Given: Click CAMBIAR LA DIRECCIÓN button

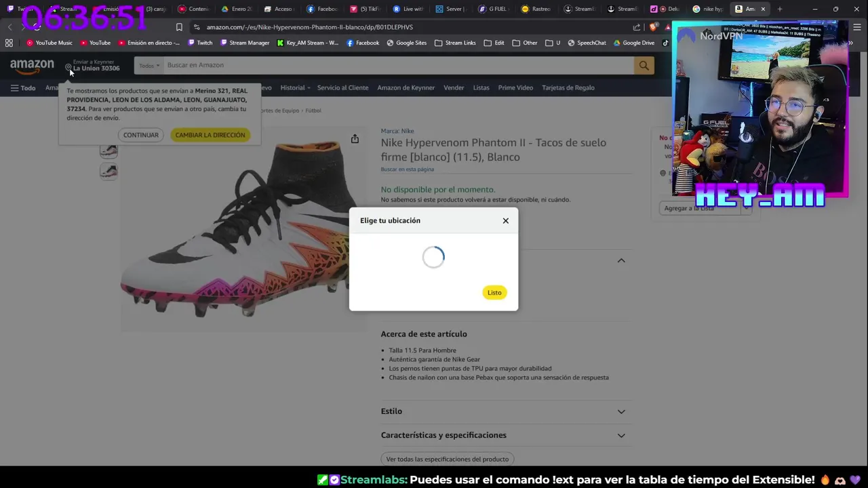Looking at the screenshot, I should 210,135.
